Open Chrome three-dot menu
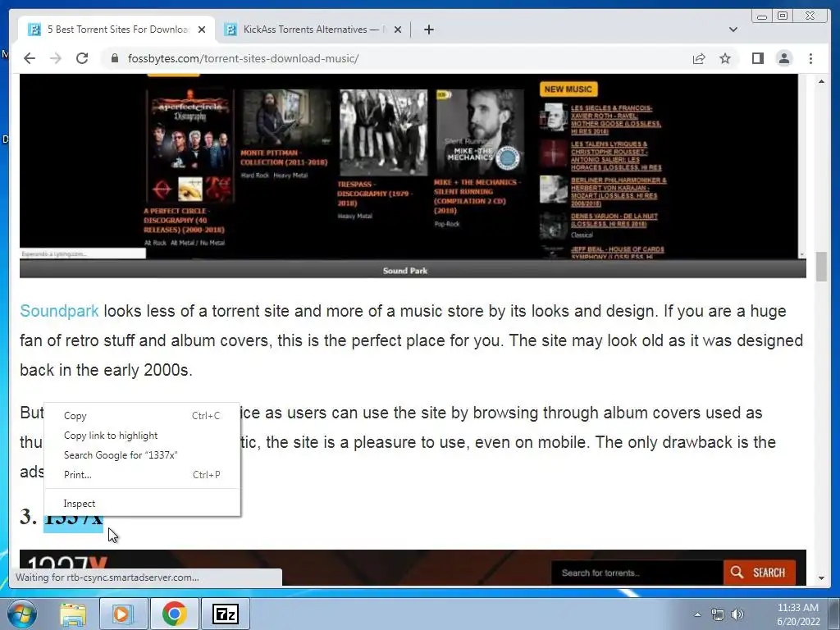Viewport: 840px width, 630px height. [x=810, y=58]
